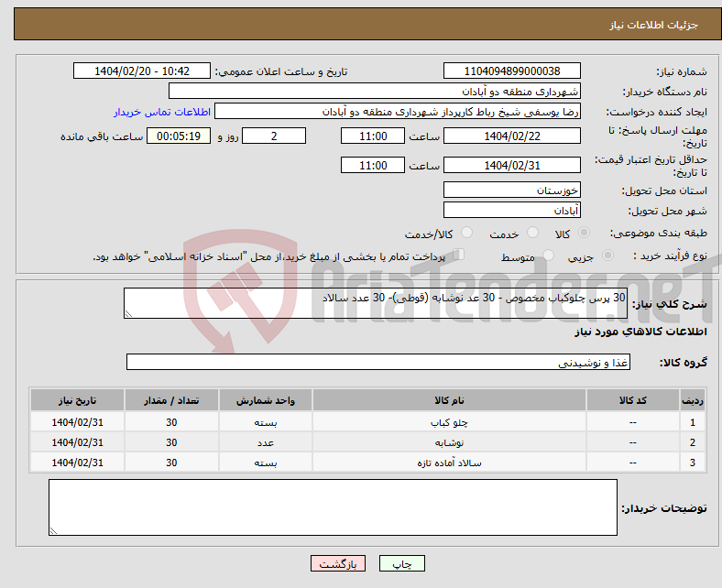722x588 pixels.
Task: Click the ردیف column header
Action: pyautogui.click(x=693, y=400)
